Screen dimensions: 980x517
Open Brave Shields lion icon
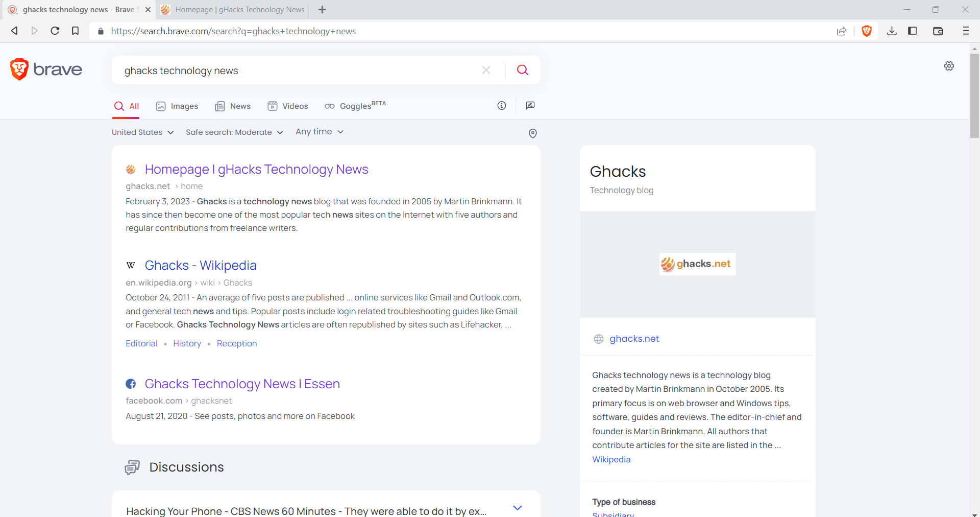(867, 31)
